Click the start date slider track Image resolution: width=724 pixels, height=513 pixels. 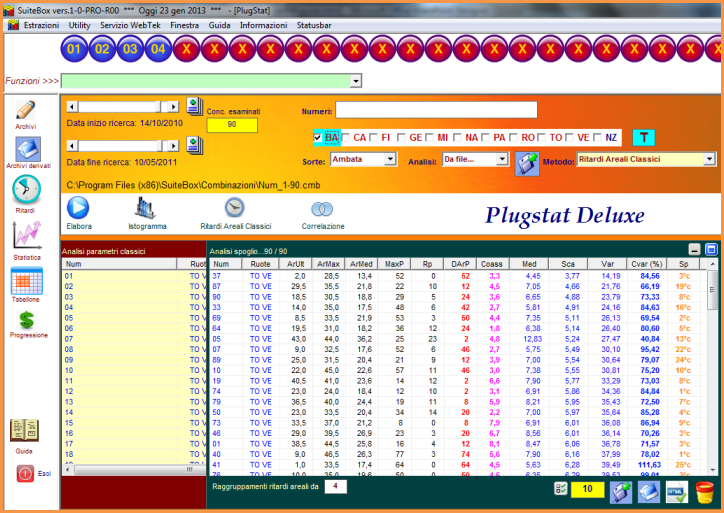[x=118, y=107]
